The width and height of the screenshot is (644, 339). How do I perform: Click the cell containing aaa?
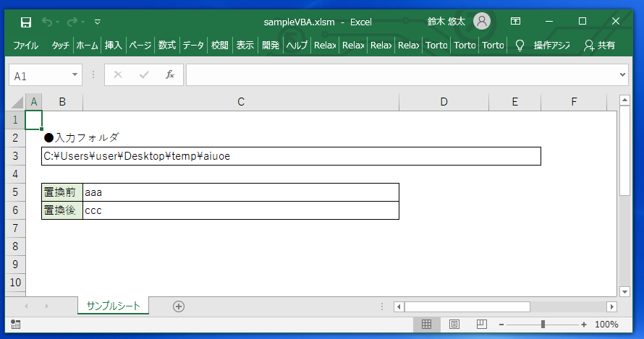(x=241, y=192)
